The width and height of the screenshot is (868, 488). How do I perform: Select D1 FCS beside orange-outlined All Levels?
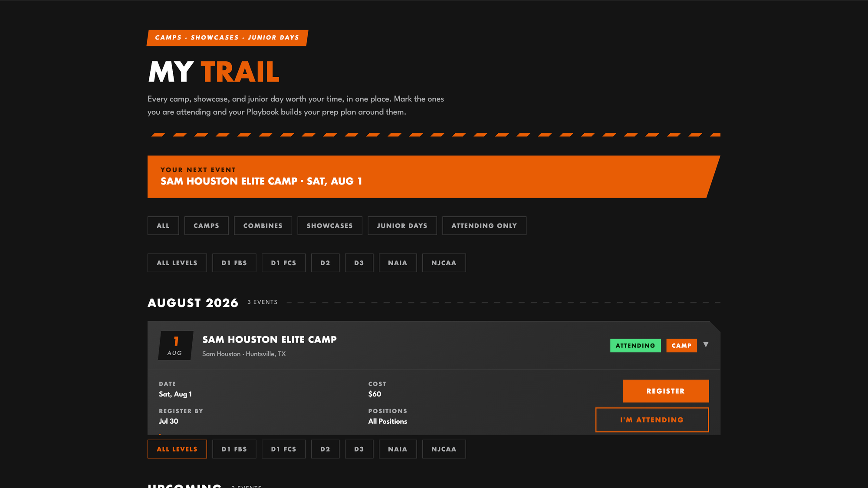(283, 449)
